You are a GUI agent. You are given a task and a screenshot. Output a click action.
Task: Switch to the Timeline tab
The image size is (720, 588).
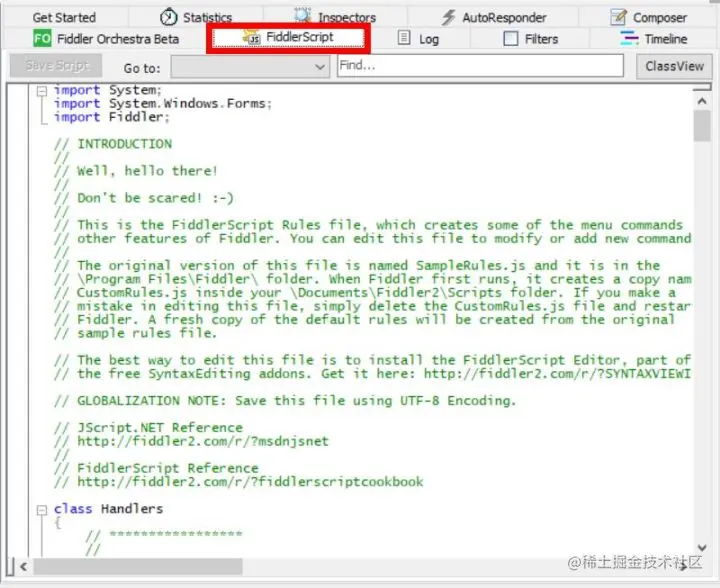653,39
